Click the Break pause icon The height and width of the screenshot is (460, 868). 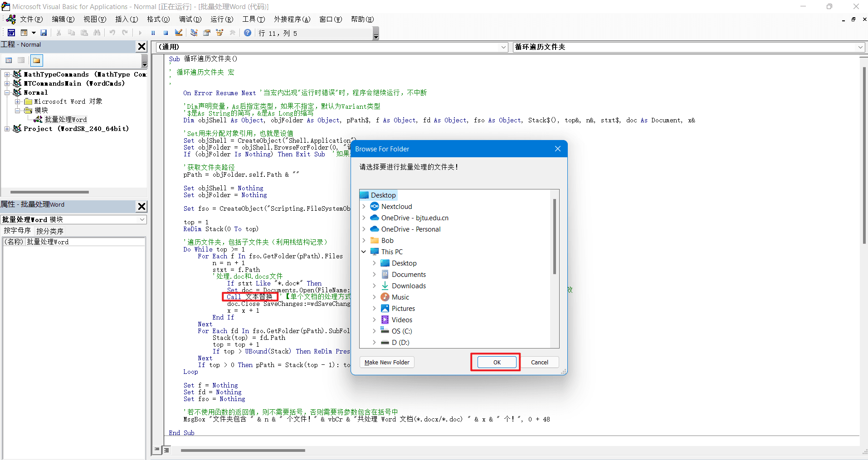click(153, 33)
